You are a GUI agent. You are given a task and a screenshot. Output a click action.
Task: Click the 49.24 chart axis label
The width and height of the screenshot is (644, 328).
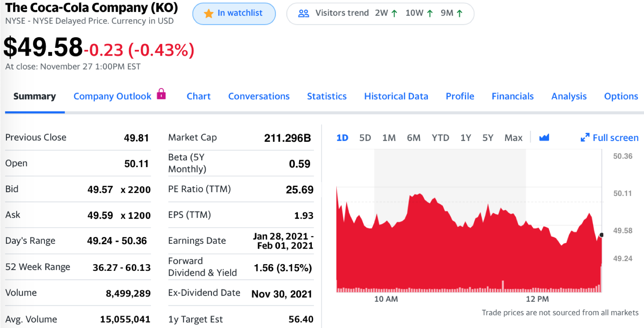[x=623, y=258]
